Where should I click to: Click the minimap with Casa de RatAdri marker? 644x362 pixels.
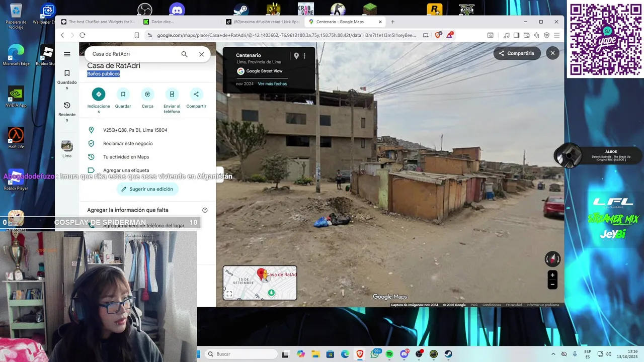pyautogui.click(x=260, y=283)
